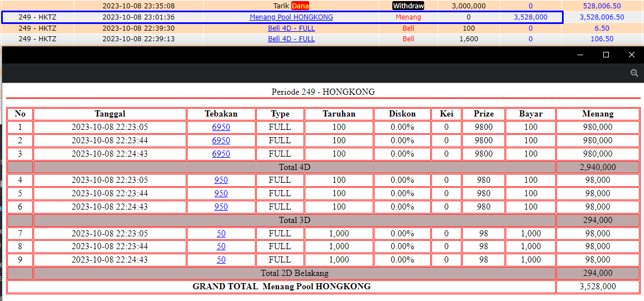The image size is (644, 301).
Task: Open tebakan 50 in row 7
Action: [221, 234]
